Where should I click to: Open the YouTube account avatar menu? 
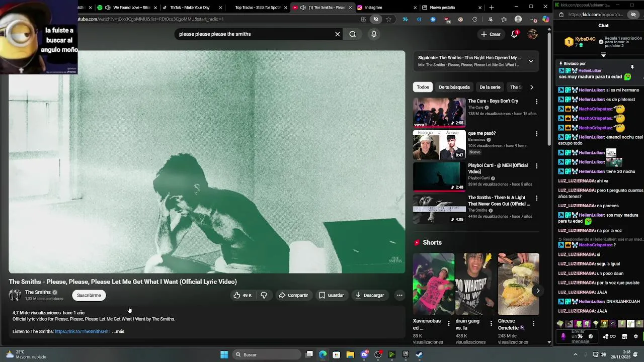pyautogui.click(x=532, y=34)
